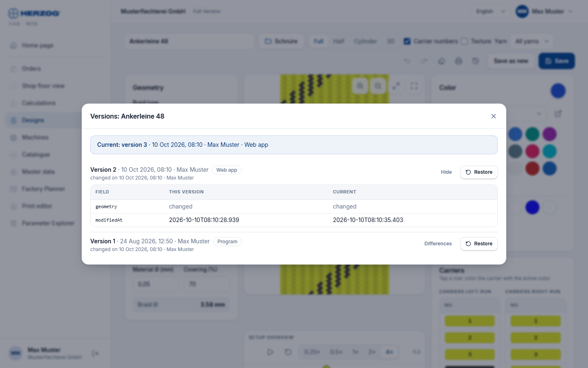Reset the setup overview animation
588x368 pixels.
(288, 352)
